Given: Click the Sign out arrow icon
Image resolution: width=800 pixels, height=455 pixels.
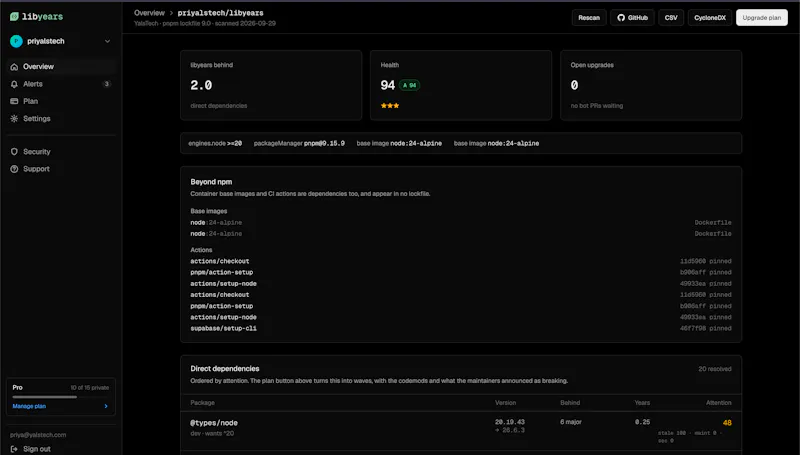Looking at the screenshot, I should [14, 449].
